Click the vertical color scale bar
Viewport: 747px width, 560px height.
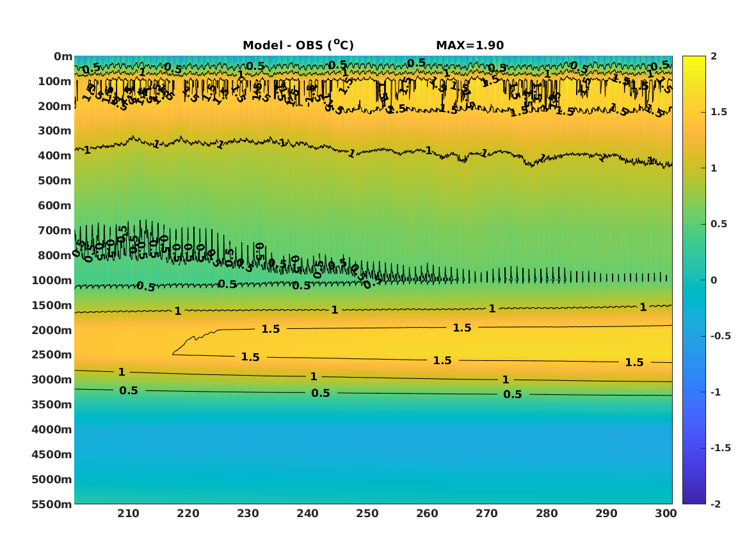pos(694,280)
